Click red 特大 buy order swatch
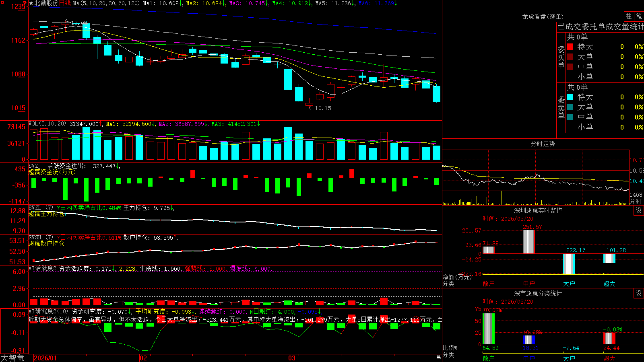 click(570, 47)
